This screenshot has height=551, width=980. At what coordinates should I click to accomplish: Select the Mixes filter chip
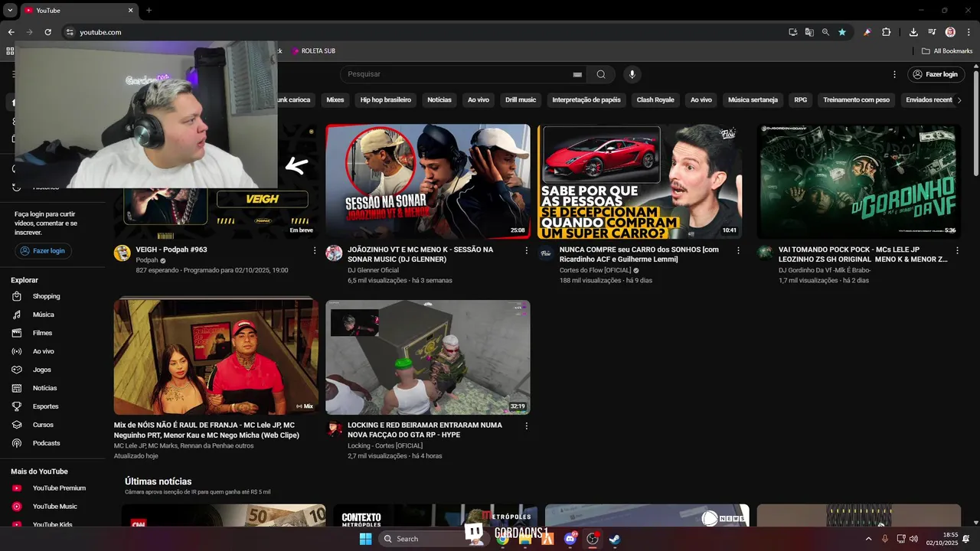coord(335,99)
